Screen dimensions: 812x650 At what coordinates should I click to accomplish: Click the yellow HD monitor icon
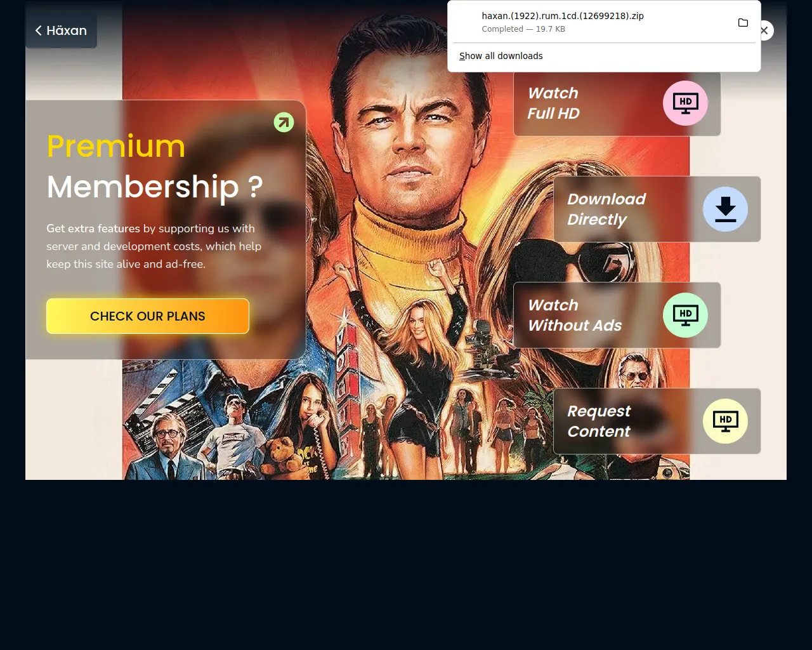pos(725,421)
